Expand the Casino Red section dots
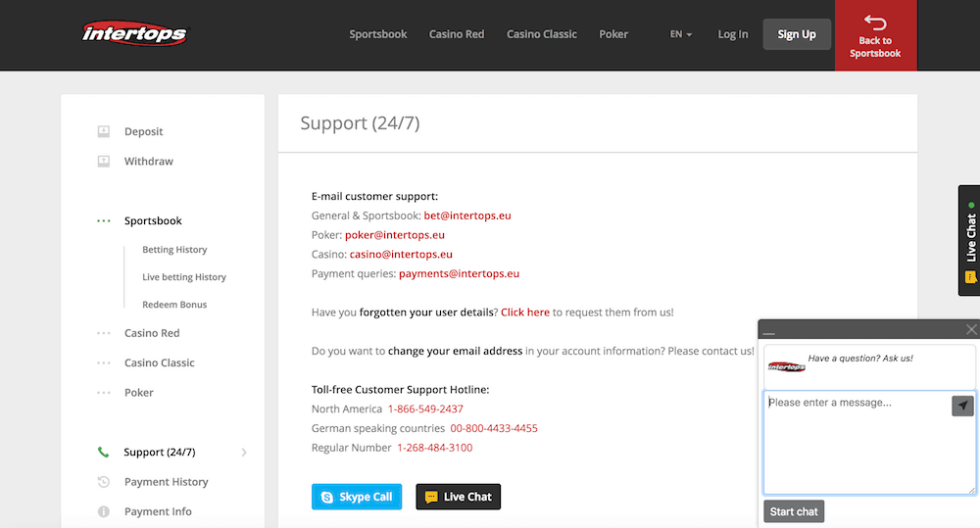 [x=104, y=333]
